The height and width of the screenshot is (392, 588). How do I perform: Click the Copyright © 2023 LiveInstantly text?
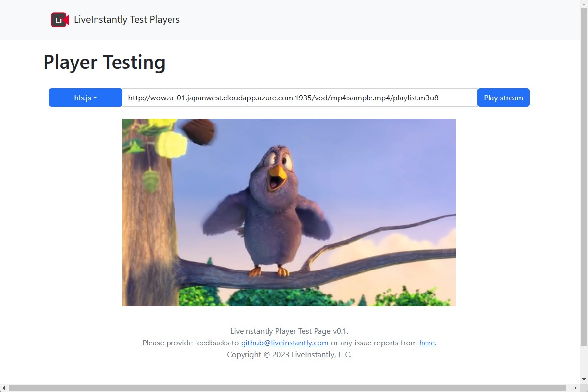(x=289, y=355)
